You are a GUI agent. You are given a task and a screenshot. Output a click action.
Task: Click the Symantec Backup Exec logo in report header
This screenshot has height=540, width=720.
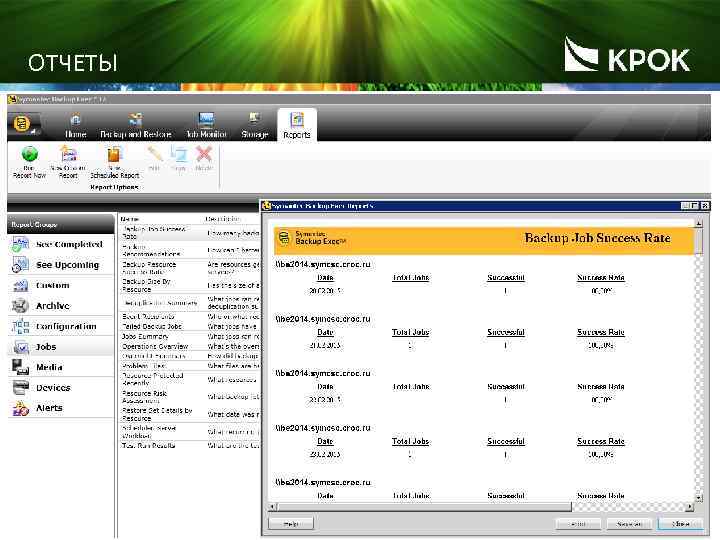(312, 238)
